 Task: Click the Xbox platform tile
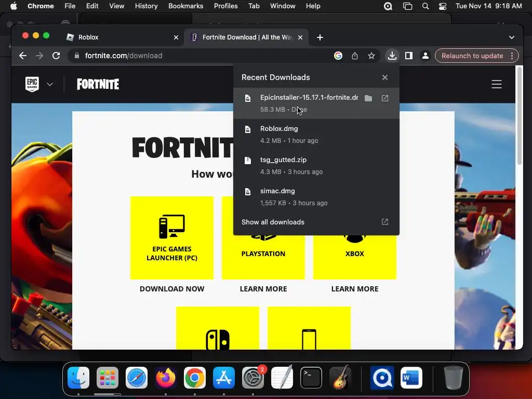tap(354, 257)
